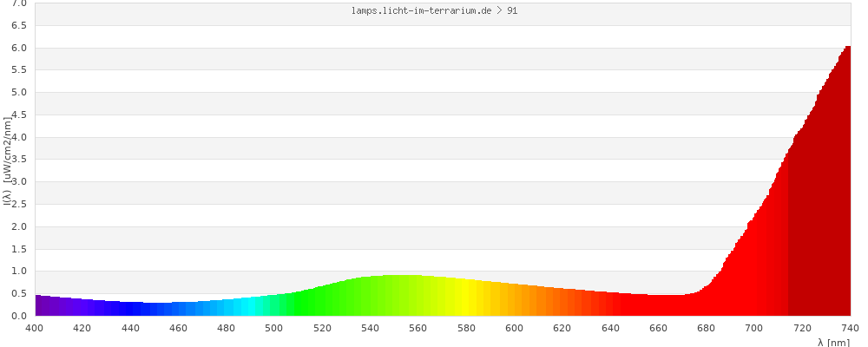The height and width of the screenshot is (347, 868).
Task: Click the orange band near 610 nm
Action: [x=538, y=301]
